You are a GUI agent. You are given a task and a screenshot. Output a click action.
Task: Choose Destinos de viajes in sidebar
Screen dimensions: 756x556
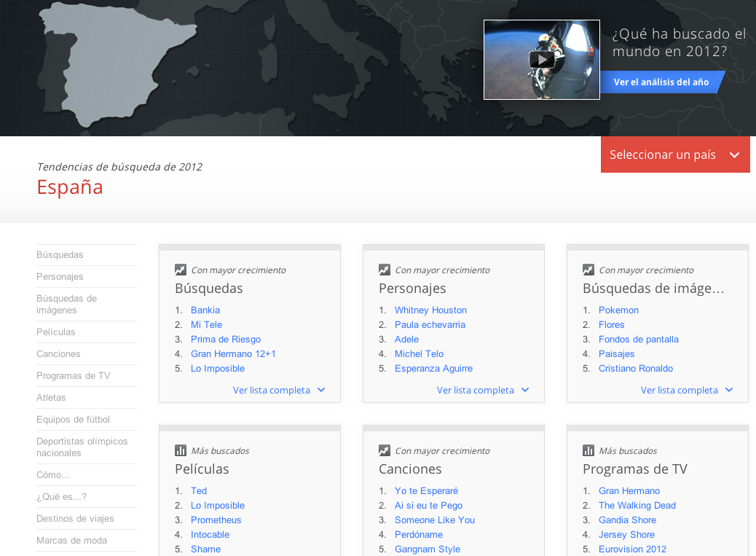pos(75,519)
